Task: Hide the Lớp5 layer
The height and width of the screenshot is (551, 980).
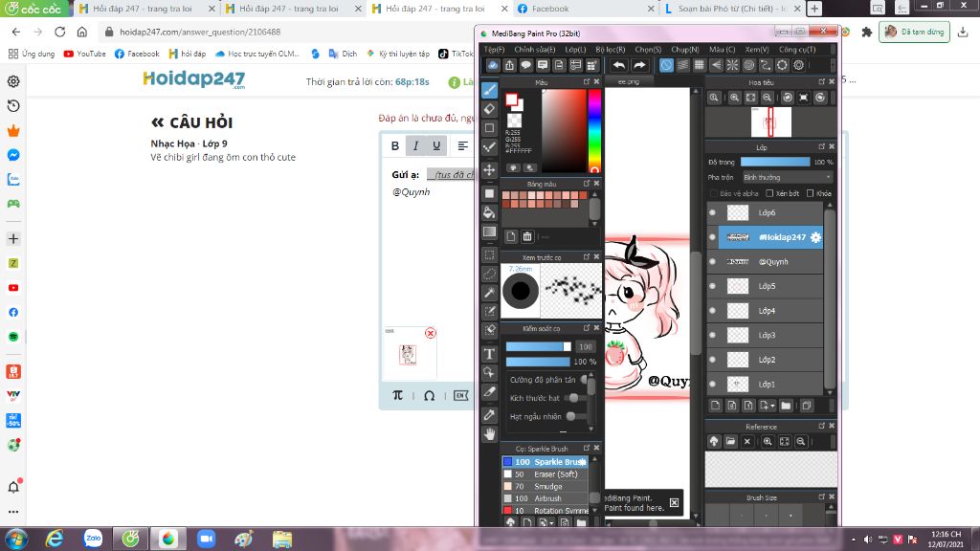Action: (712, 286)
